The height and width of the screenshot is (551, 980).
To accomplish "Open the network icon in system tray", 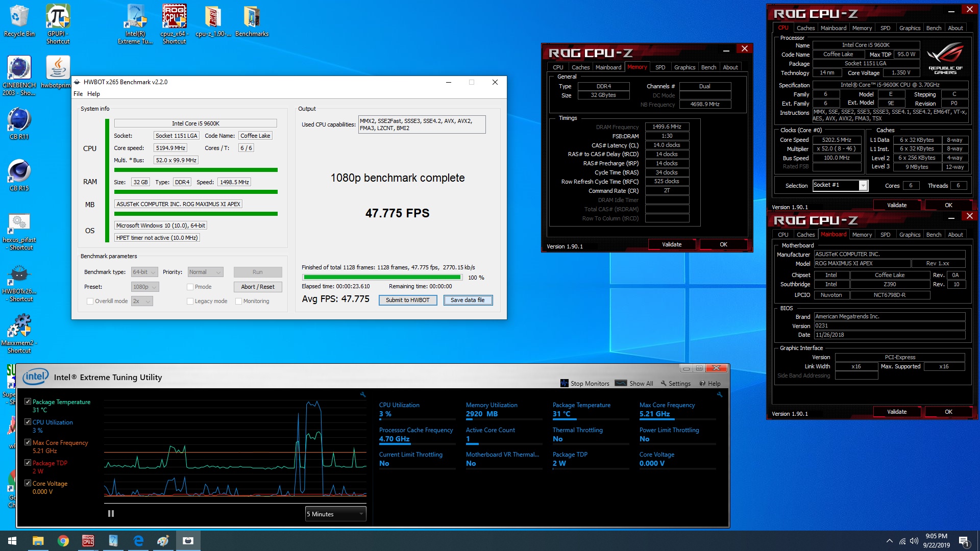I will [902, 541].
